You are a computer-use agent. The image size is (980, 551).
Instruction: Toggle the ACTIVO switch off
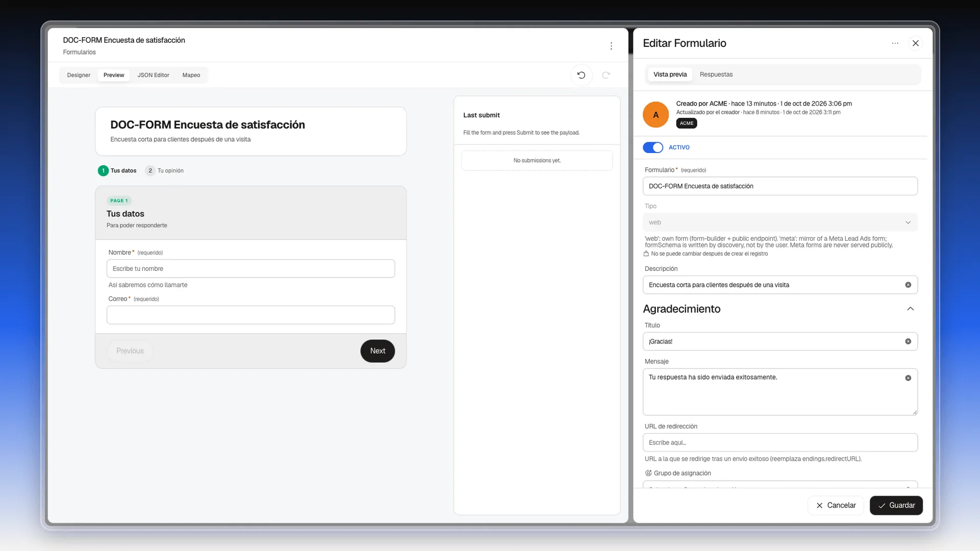click(653, 147)
